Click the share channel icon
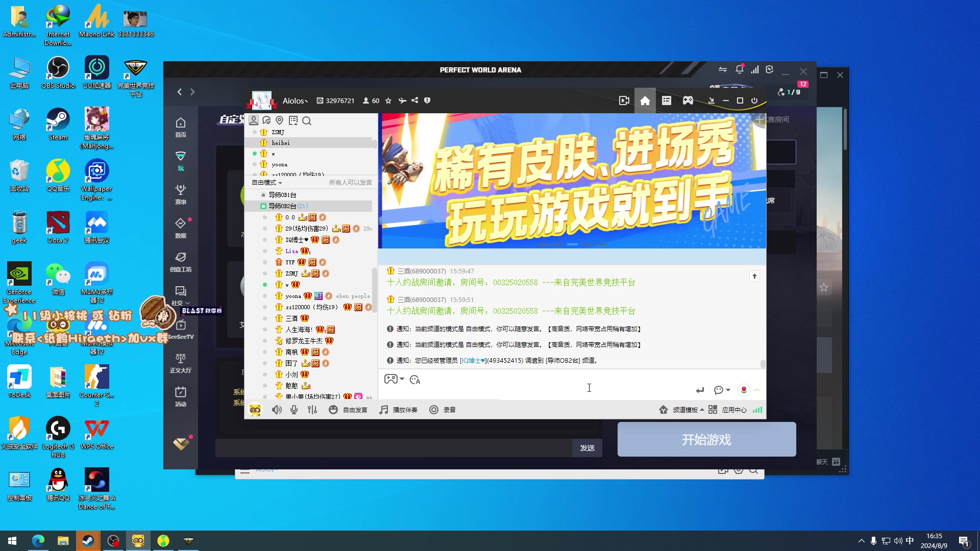This screenshot has height=551, width=980. 415,101
